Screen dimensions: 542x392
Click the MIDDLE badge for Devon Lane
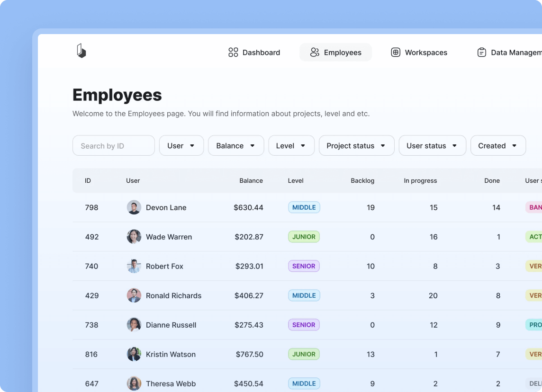click(304, 207)
